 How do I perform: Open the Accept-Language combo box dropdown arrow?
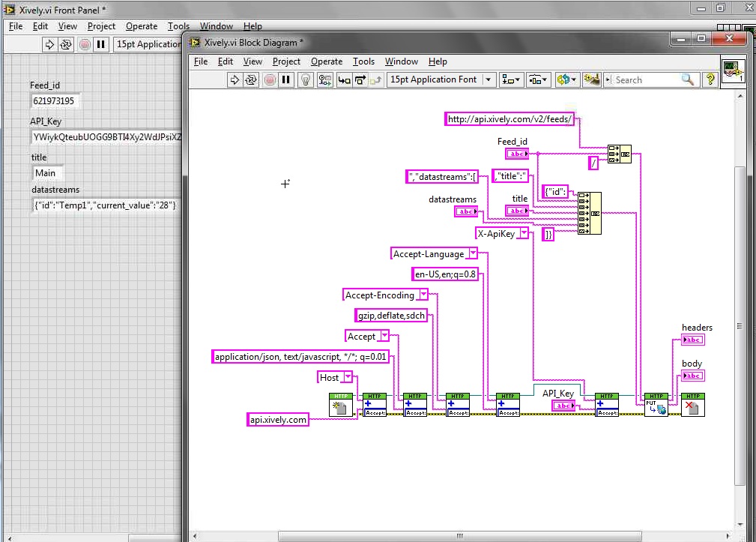(473, 253)
